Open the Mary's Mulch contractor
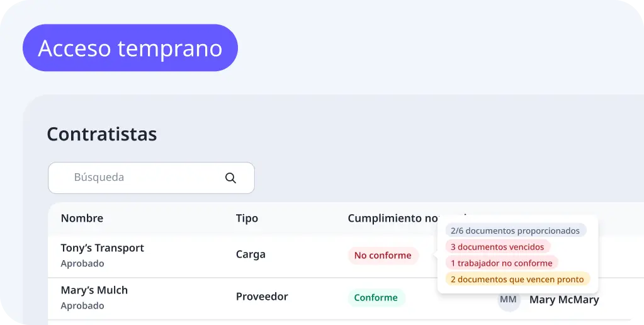The image size is (644, 325). [x=94, y=290]
